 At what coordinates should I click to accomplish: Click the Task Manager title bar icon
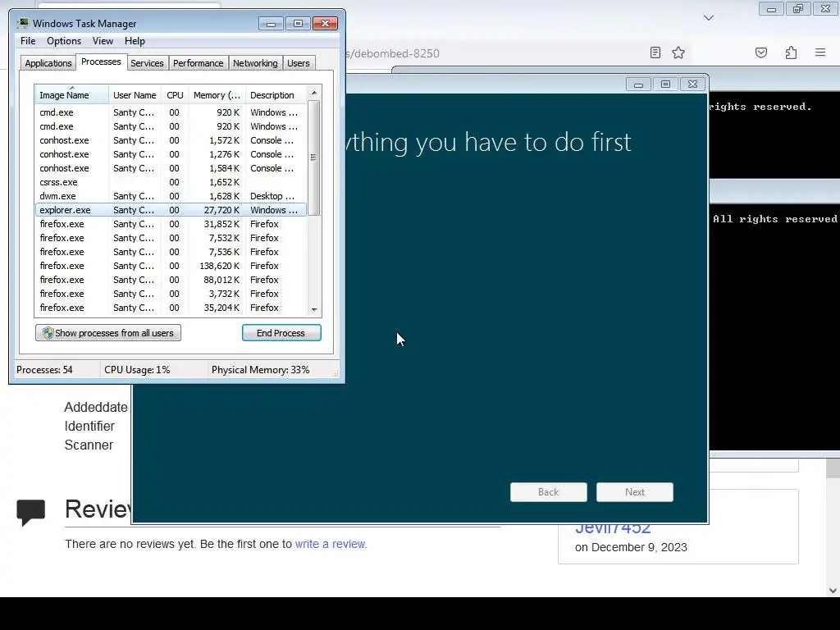point(23,23)
